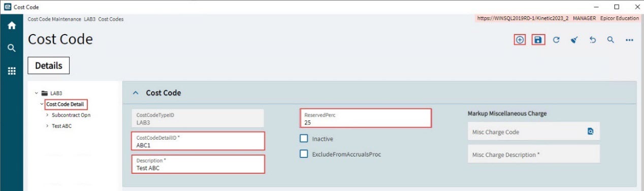Open the toolbar search magnifier
Screen dimensions: 644x191
point(610,40)
